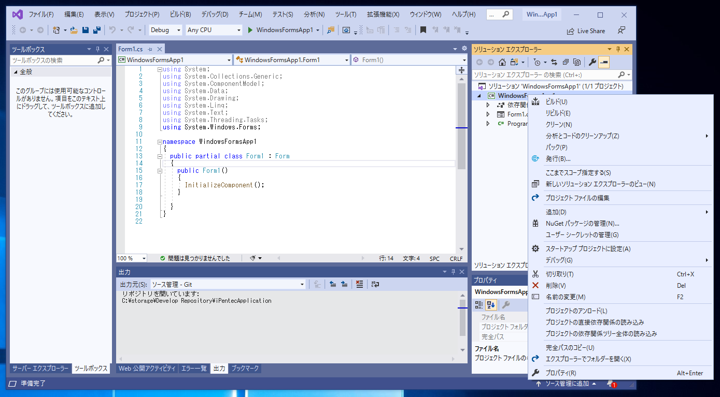
Task: Toggle Preview Selected Items in Solution Explorer
Action: click(x=604, y=62)
